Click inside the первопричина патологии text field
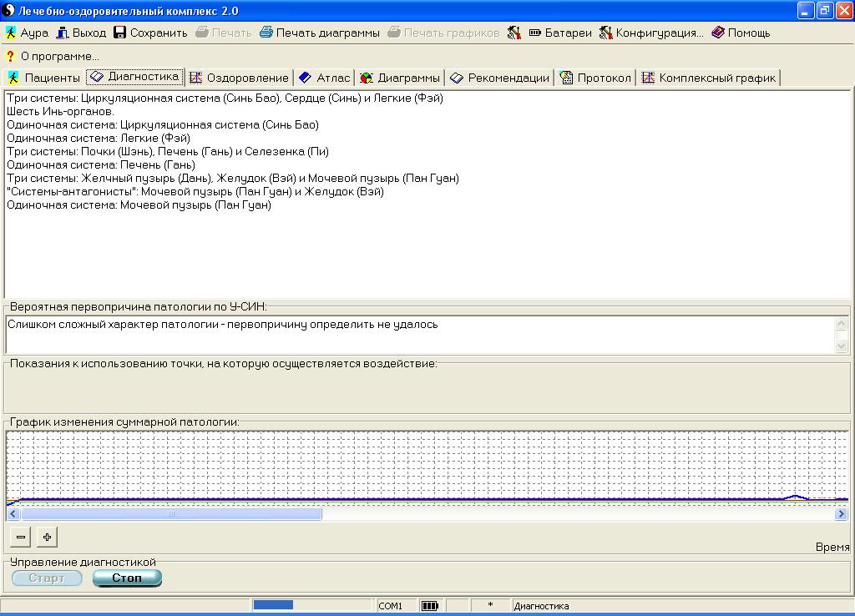Screen dimensions: 855x616 (417, 335)
